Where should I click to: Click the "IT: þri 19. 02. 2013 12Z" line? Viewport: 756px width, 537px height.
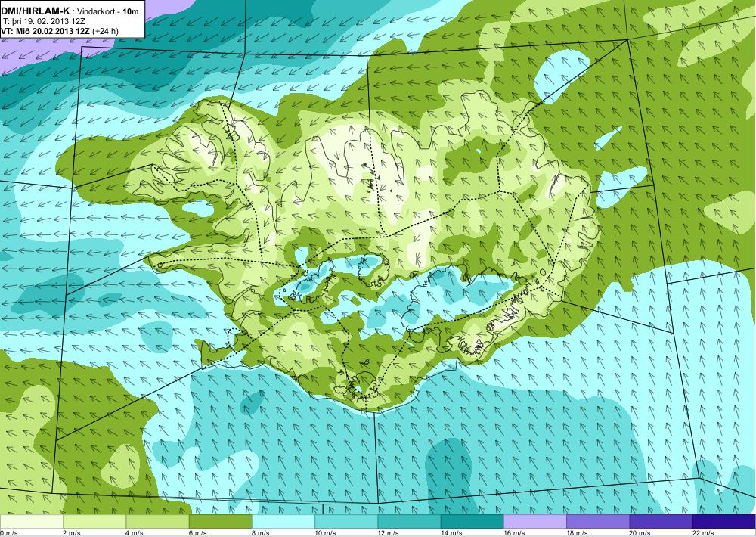click(43, 22)
